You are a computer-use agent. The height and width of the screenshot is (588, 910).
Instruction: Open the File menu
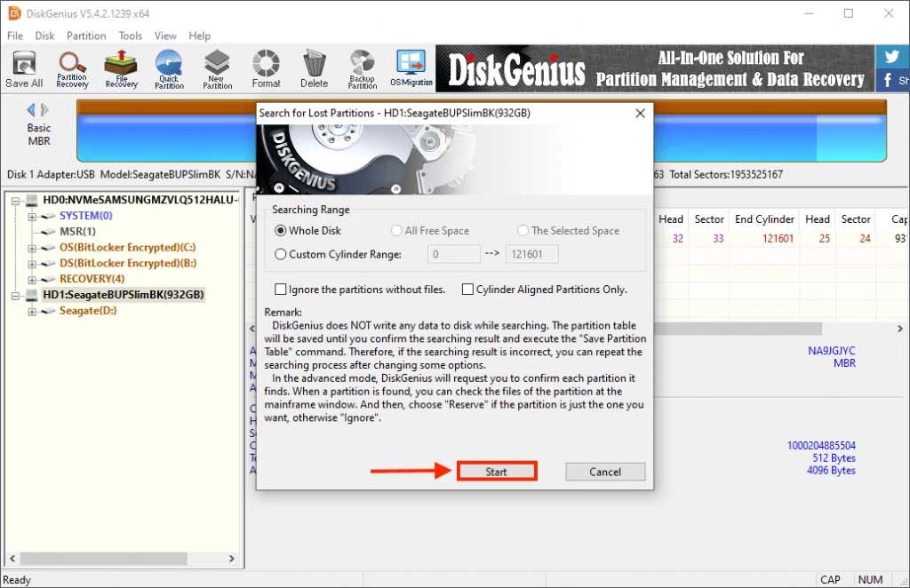click(x=15, y=36)
